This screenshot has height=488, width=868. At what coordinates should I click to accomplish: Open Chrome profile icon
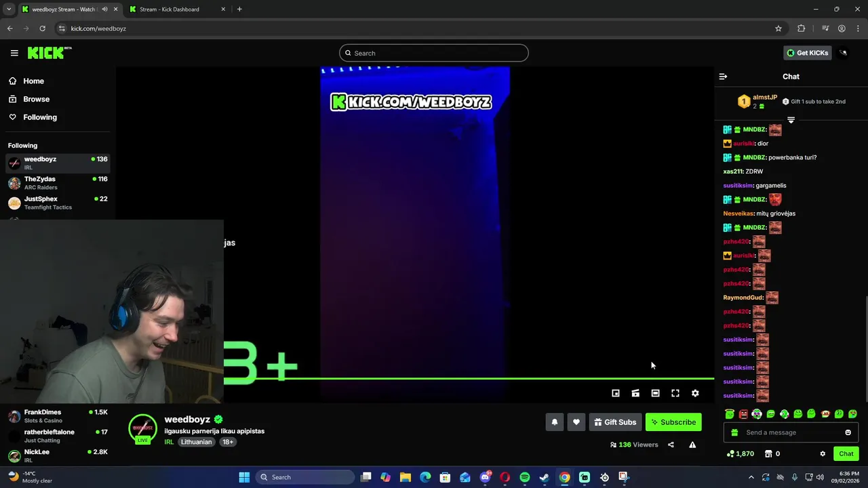(842, 28)
